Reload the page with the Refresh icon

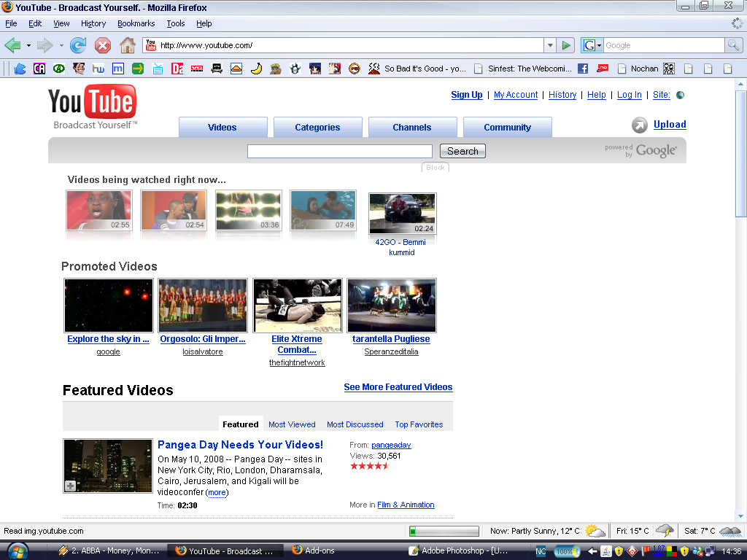point(77,45)
